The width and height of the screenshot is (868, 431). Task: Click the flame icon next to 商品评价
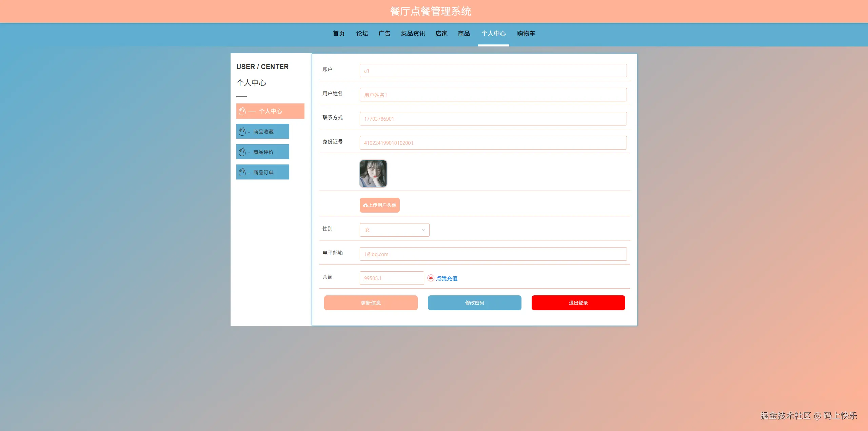tap(242, 152)
